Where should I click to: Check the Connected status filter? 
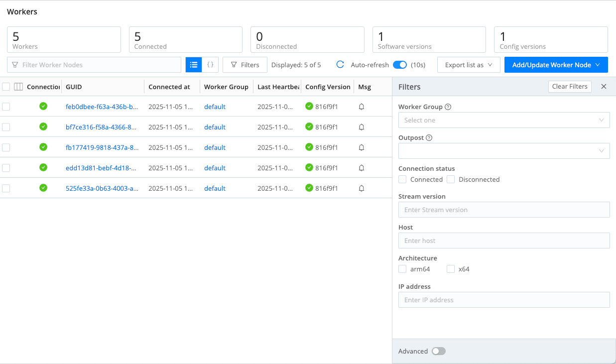402,179
